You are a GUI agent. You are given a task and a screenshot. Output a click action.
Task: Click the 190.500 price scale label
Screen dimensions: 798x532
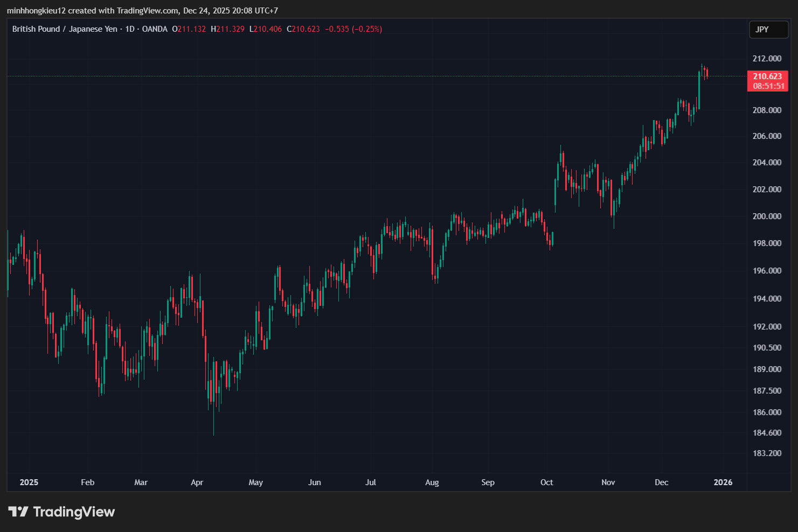tap(767, 348)
